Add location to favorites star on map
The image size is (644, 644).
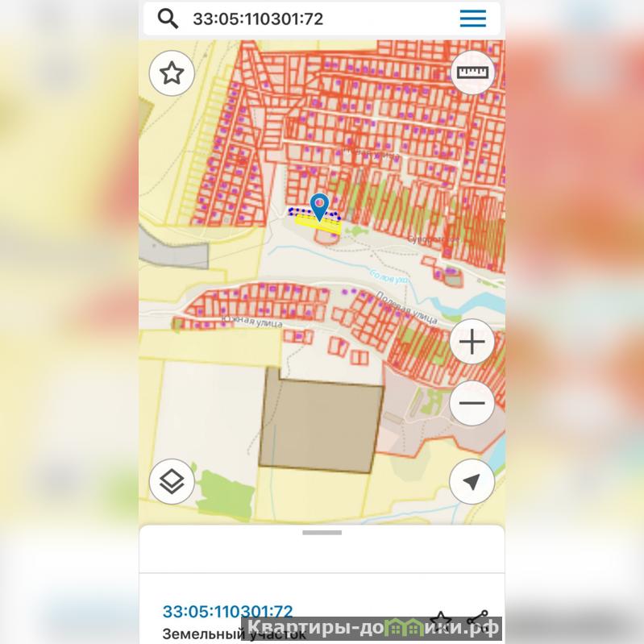pyautogui.click(x=172, y=73)
